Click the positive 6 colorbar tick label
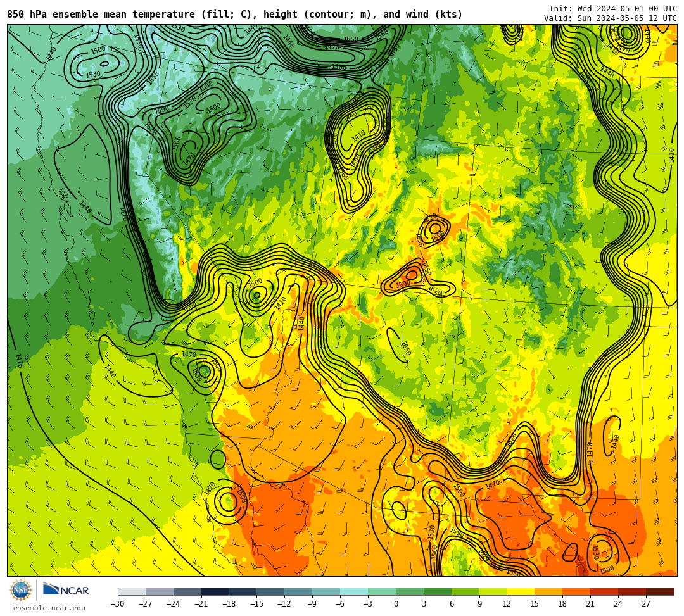 [x=452, y=604]
